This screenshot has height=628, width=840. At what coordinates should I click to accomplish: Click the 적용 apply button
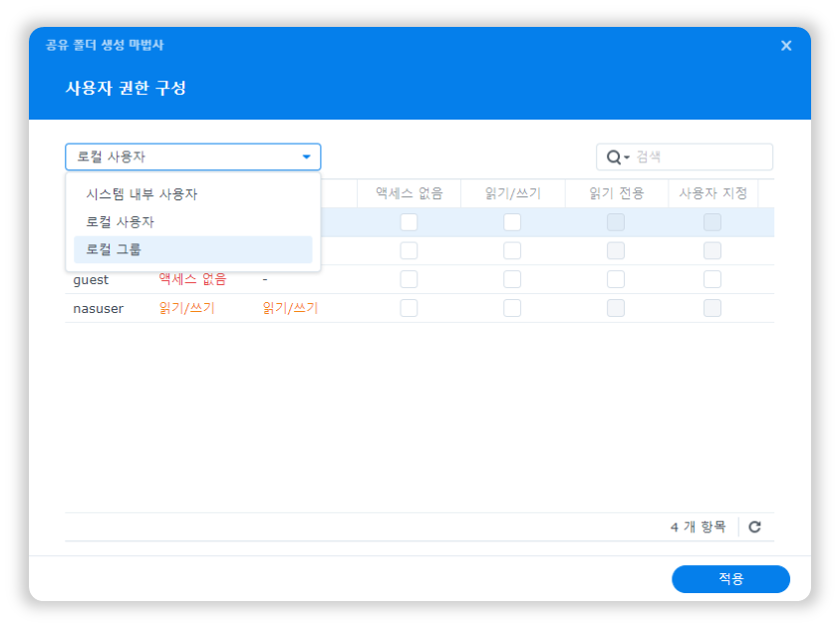[x=730, y=579]
